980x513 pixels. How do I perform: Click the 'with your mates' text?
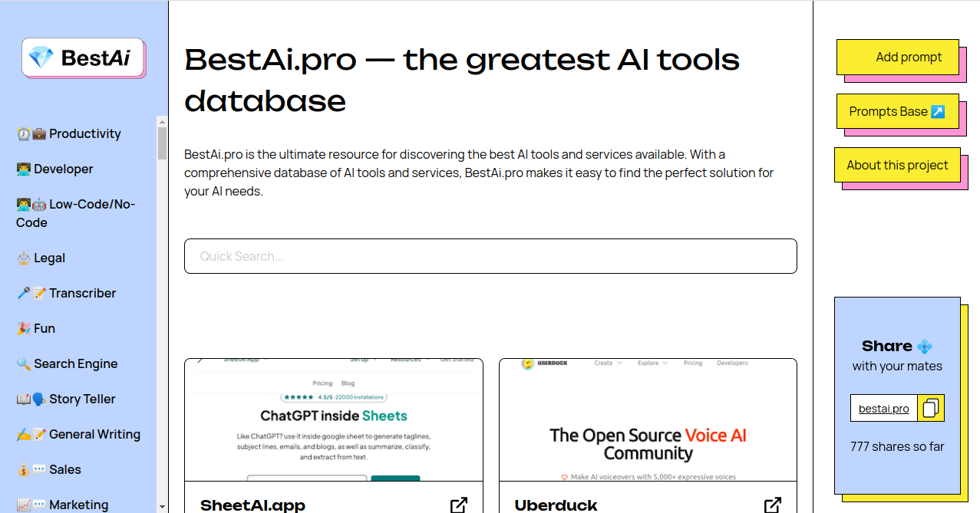897,366
